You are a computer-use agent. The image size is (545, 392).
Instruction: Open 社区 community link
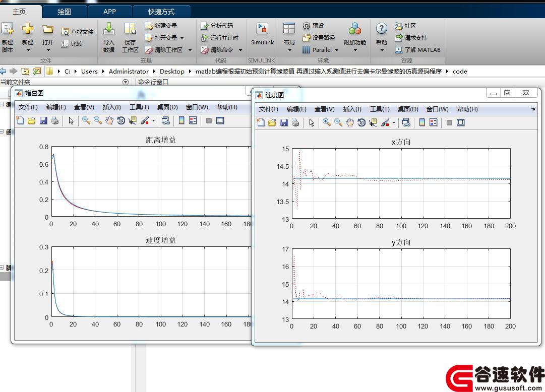405,26
